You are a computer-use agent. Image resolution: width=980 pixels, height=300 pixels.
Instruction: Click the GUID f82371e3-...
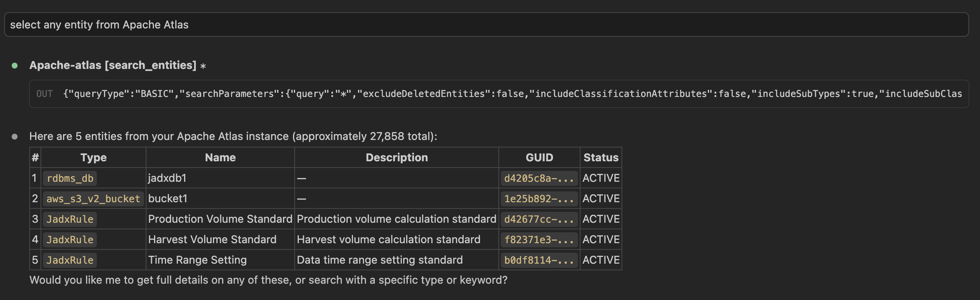click(x=539, y=240)
